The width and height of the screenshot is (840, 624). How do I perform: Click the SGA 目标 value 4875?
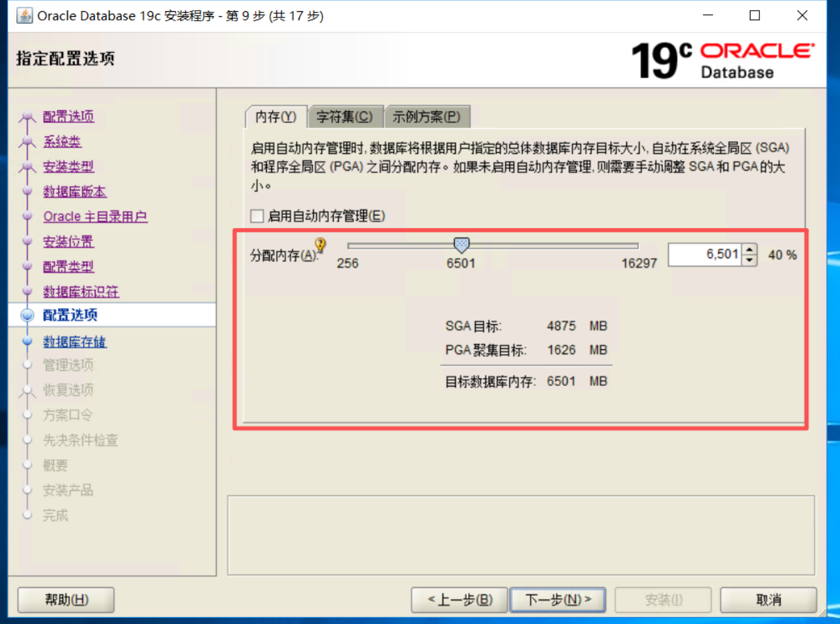click(x=561, y=326)
